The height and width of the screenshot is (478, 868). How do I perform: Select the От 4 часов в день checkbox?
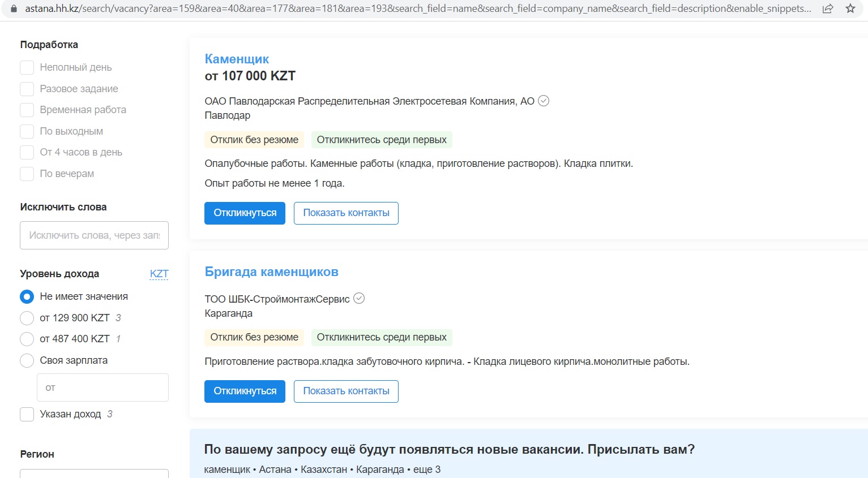tap(27, 152)
